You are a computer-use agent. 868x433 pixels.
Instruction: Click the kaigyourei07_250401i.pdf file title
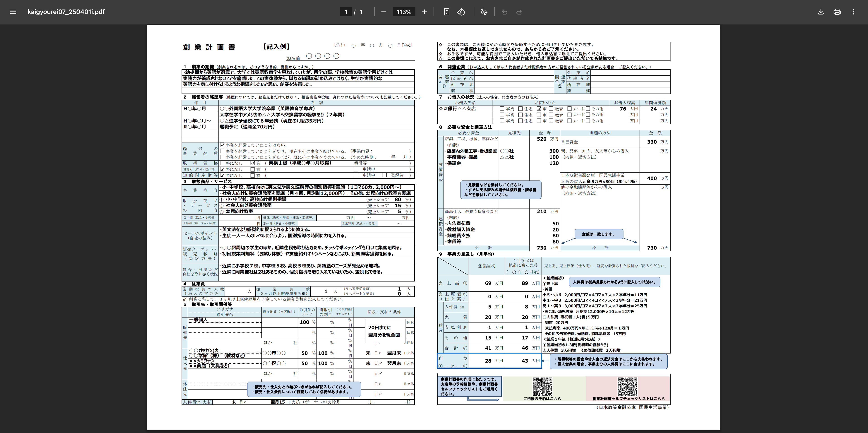click(66, 12)
